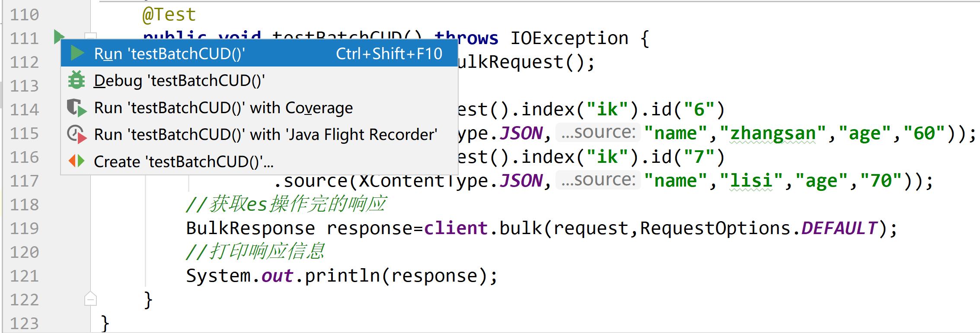The image size is (980, 333).
Task: Select Run 'testBatchCUD()' menu entry
Action: (259, 54)
